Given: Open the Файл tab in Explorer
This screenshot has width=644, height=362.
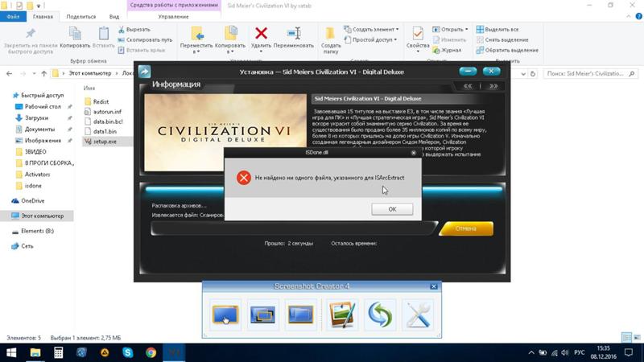Looking at the screenshot, I should (13, 17).
